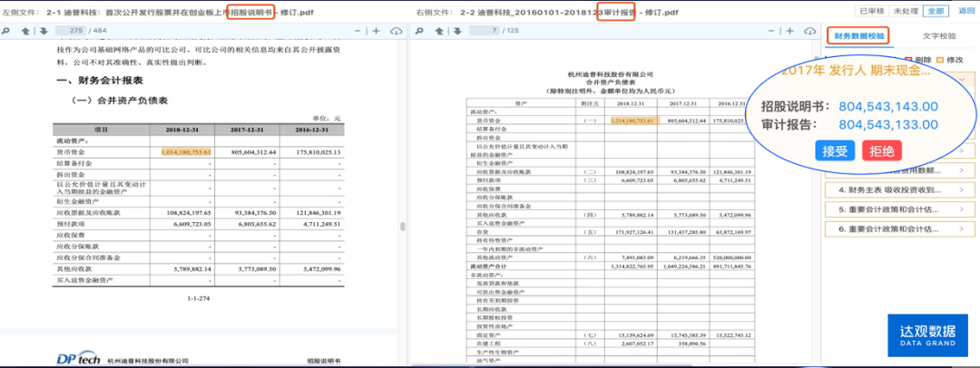980x368 pixels.
Task: Click page footer 1-1-274 in left PDF
Action: click(x=199, y=298)
